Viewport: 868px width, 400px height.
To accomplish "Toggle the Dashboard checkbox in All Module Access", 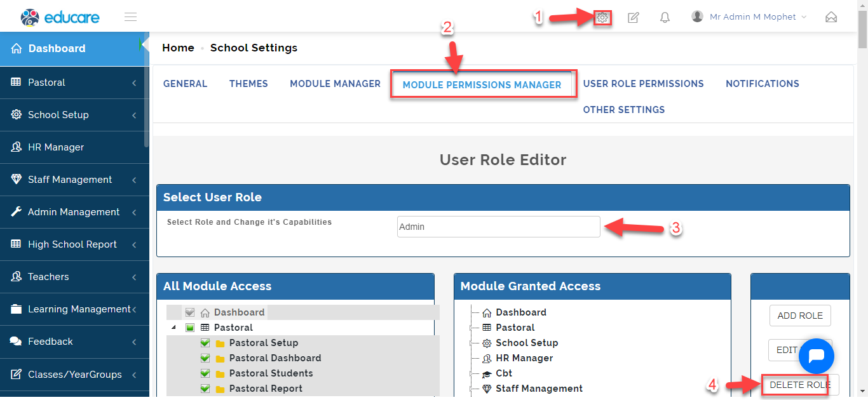I will [x=190, y=312].
